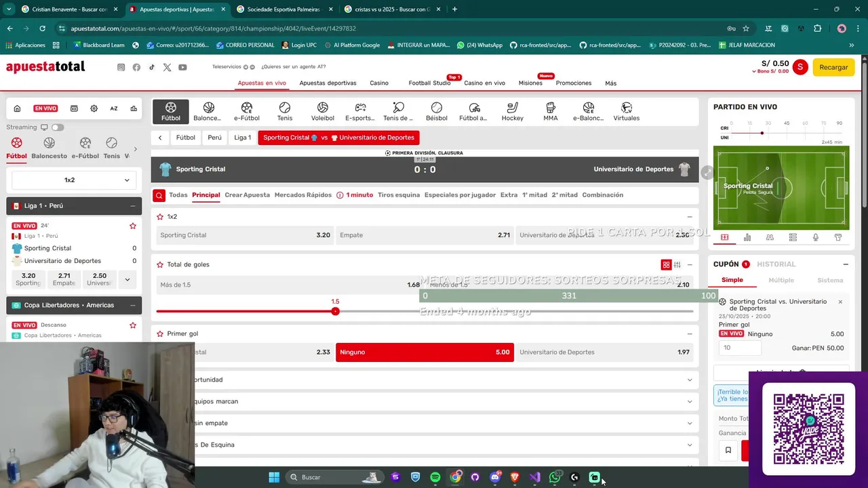Click the browser address bar

(387, 28)
